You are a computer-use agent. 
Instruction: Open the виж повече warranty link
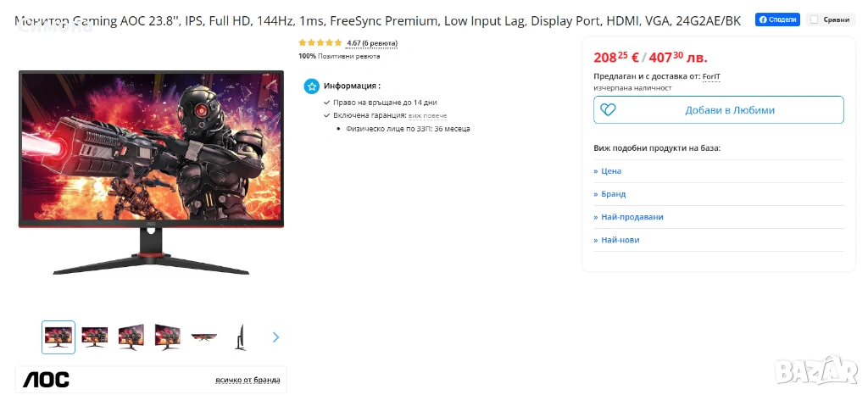tap(427, 115)
